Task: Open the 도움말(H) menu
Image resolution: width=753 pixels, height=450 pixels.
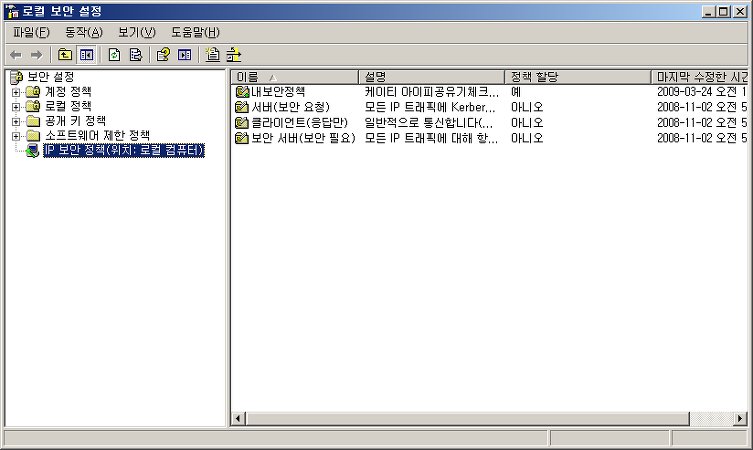Action: [x=195, y=32]
